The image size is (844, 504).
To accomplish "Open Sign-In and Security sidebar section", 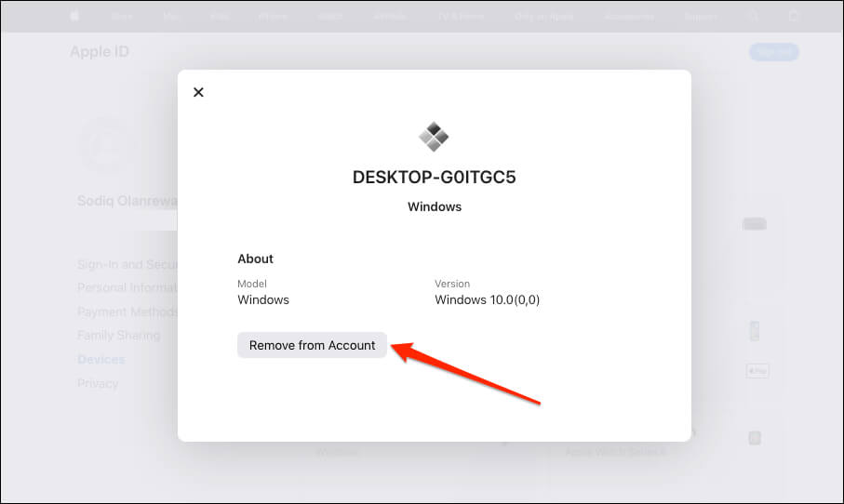I will click(x=127, y=264).
